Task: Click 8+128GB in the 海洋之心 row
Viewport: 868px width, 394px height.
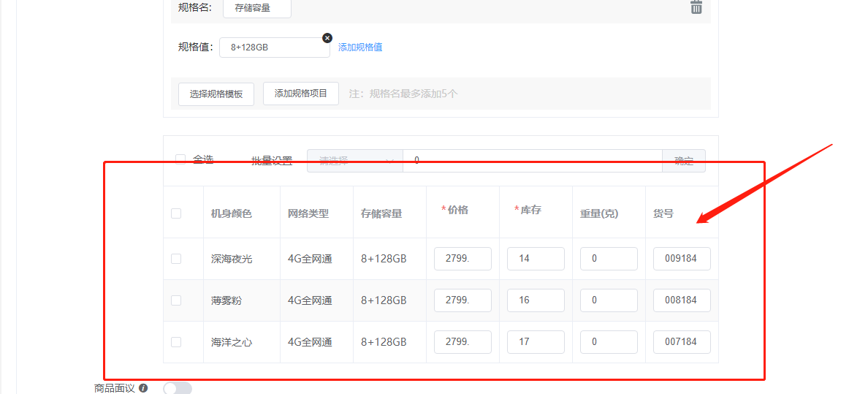Action: [384, 342]
